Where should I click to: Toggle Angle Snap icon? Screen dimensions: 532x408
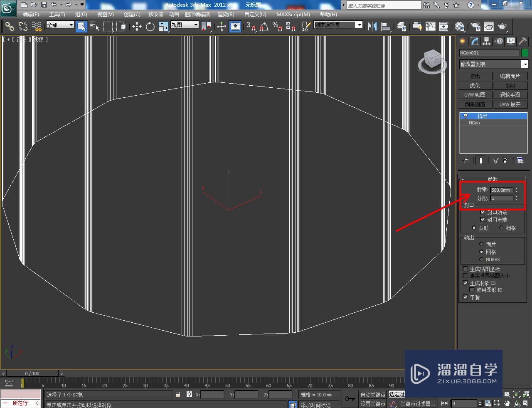pos(264,27)
